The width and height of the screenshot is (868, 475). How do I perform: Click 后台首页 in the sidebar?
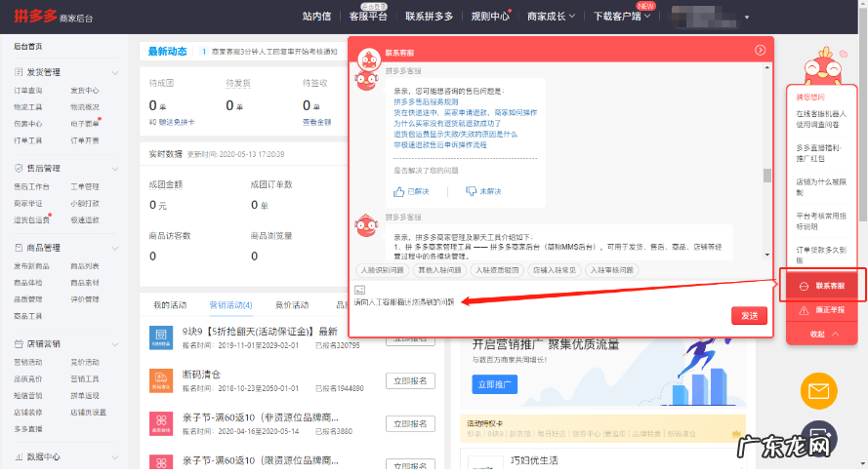tap(27, 47)
